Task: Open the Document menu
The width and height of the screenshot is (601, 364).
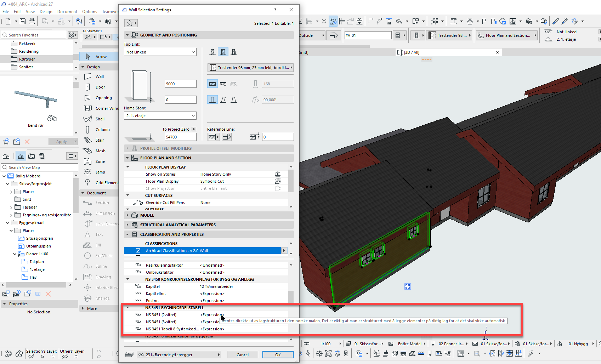Action: point(67,12)
